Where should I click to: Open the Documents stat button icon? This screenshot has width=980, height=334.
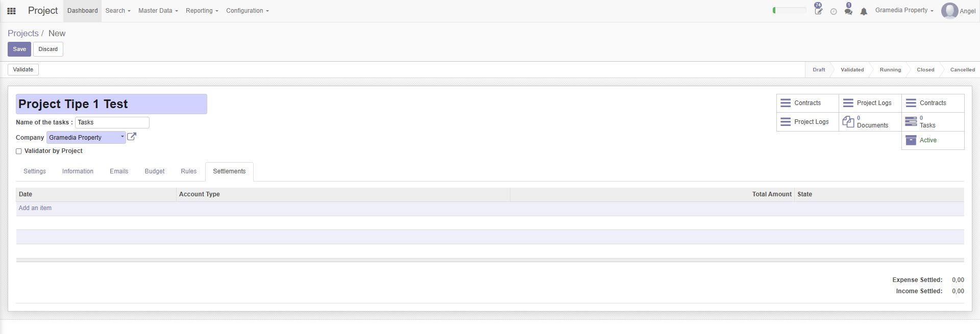848,122
